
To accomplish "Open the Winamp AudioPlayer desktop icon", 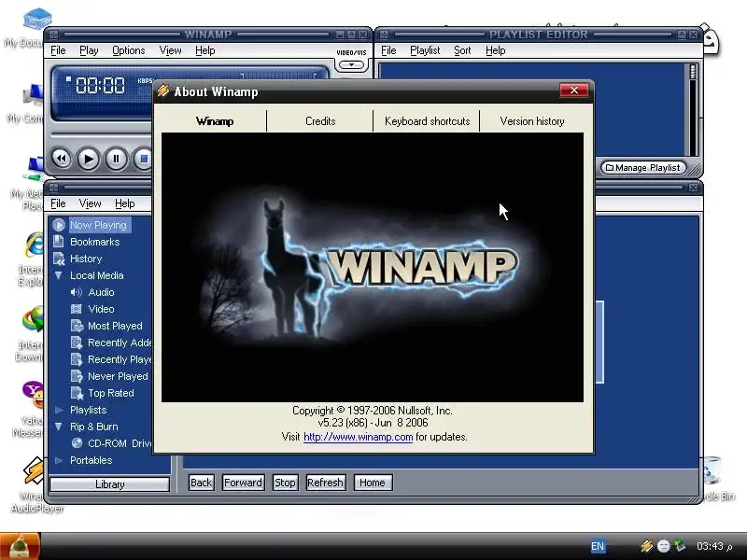I will pyautogui.click(x=35, y=484).
